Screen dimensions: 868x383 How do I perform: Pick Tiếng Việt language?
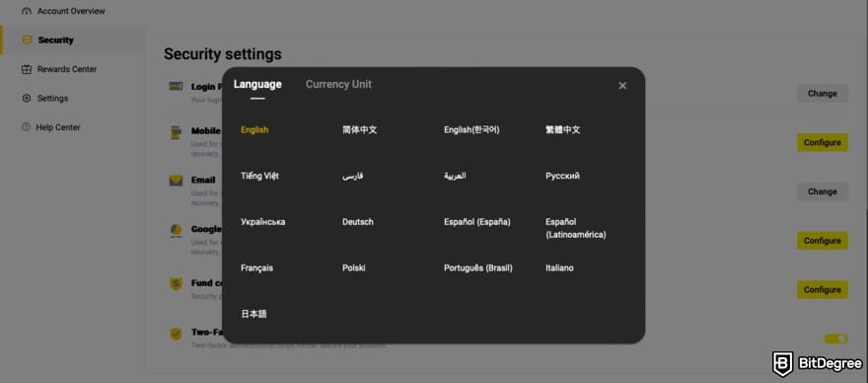pyautogui.click(x=259, y=176)
